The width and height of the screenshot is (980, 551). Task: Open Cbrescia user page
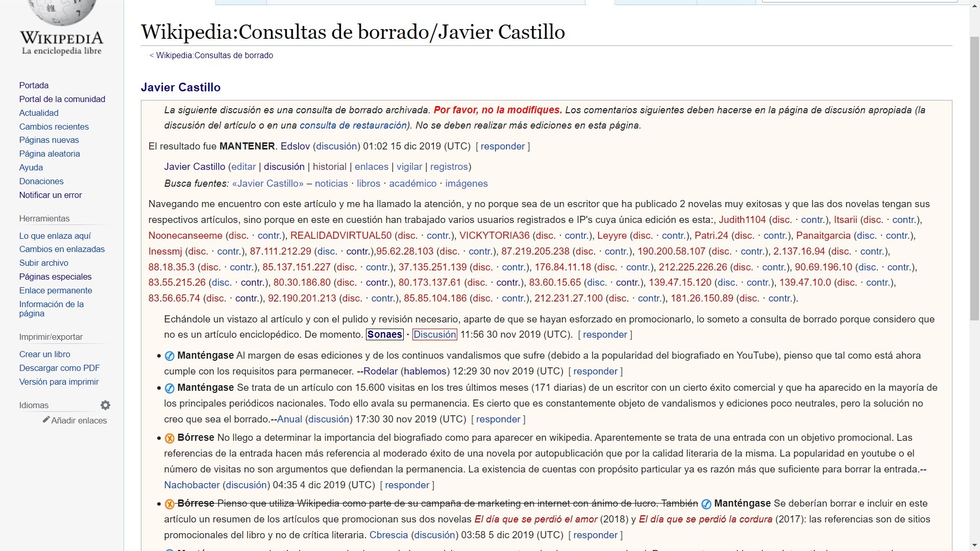point(388,535)
